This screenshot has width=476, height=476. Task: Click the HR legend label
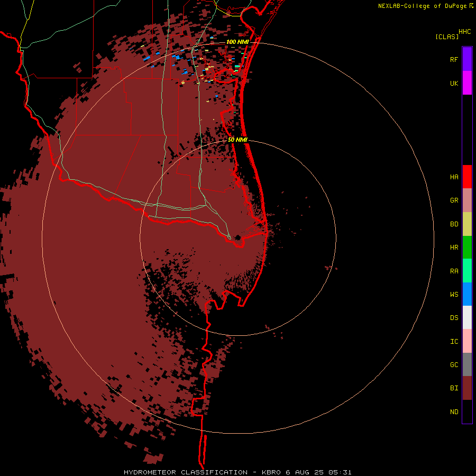click(x=454, y=248)
